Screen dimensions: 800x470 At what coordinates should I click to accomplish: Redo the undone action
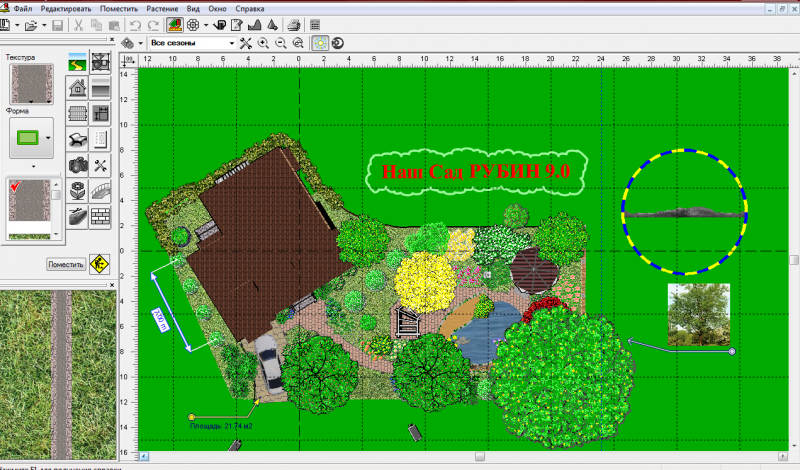pyautogui.click(x=153, y=24)
